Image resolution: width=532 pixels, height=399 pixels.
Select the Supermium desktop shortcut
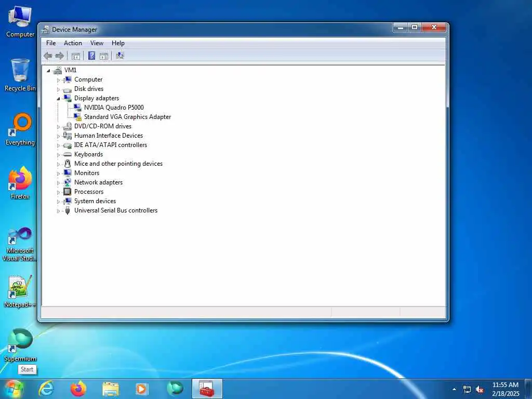point(20,345)
